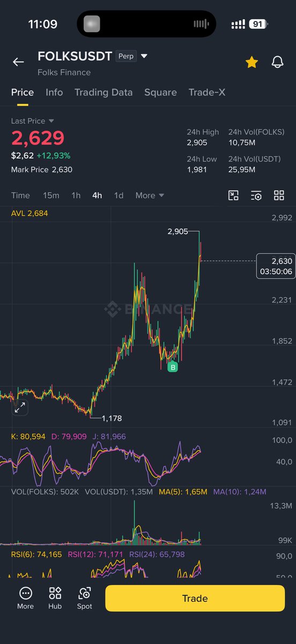The width and height of the screenshot is (296, 644).
Task: Tap the VOL(FOLKS): 502K label
Action: click(x=46, y=491)
